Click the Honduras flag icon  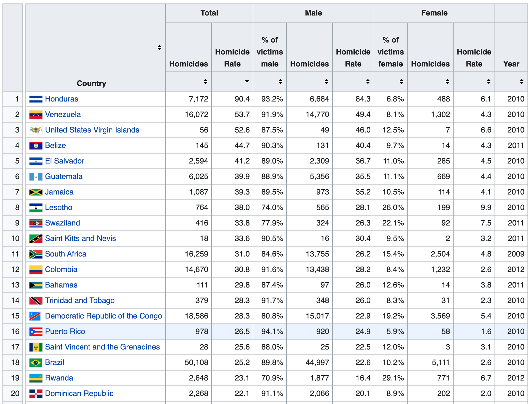[36, 99]
